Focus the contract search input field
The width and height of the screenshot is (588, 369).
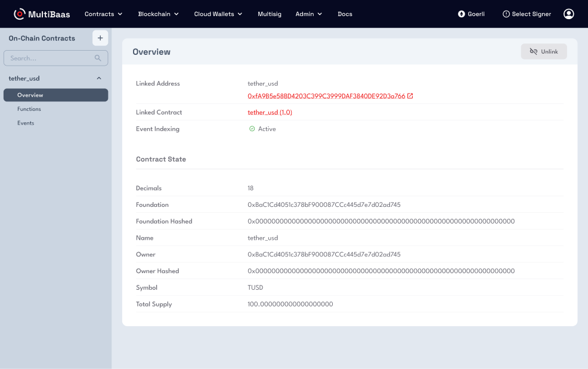coord(51,58)
